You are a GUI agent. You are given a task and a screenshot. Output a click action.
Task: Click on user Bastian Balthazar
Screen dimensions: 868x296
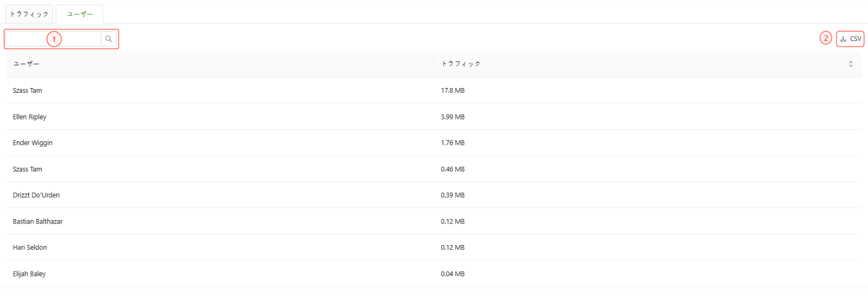[x=38, y=221]
